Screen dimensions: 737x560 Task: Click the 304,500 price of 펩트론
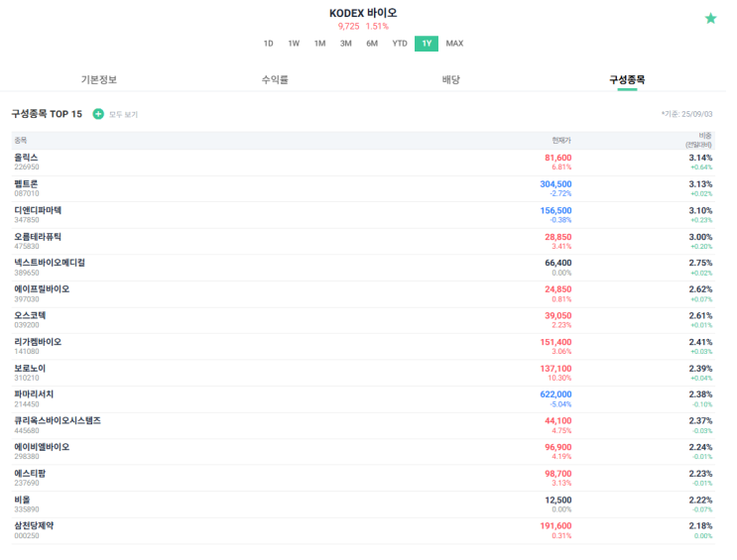tap(555, 184)
